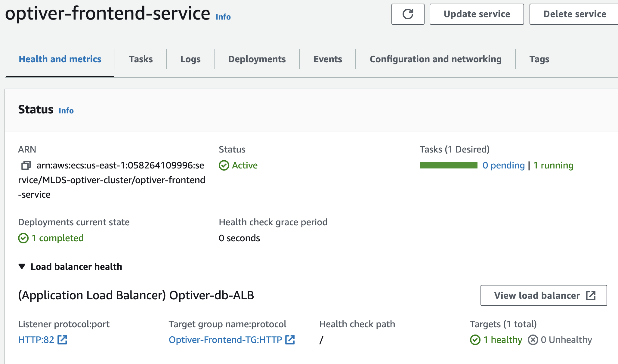
Task: Select the ARN text value
Action: 112,180
